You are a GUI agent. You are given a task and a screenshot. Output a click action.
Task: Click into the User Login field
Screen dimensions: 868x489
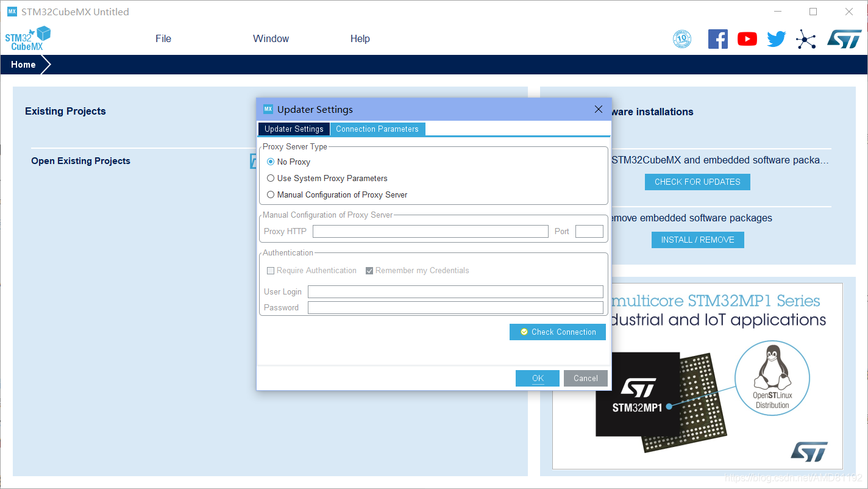click(x=455, y=291)
